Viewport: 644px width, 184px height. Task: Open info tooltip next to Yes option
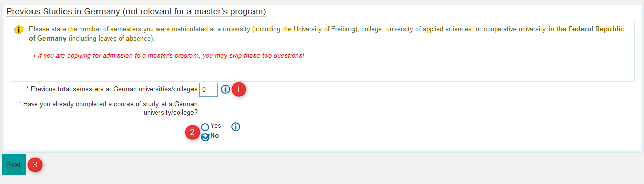(x=235, y=127)
